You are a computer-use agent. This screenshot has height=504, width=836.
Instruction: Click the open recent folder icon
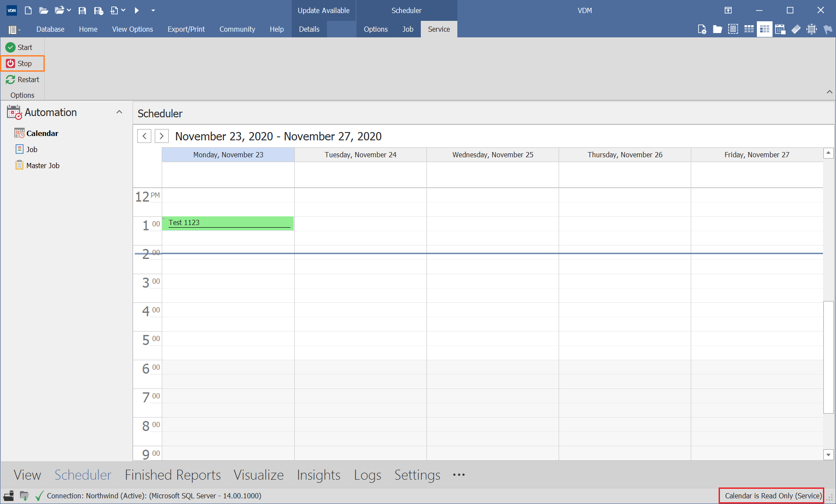click(x=60, y=10)
